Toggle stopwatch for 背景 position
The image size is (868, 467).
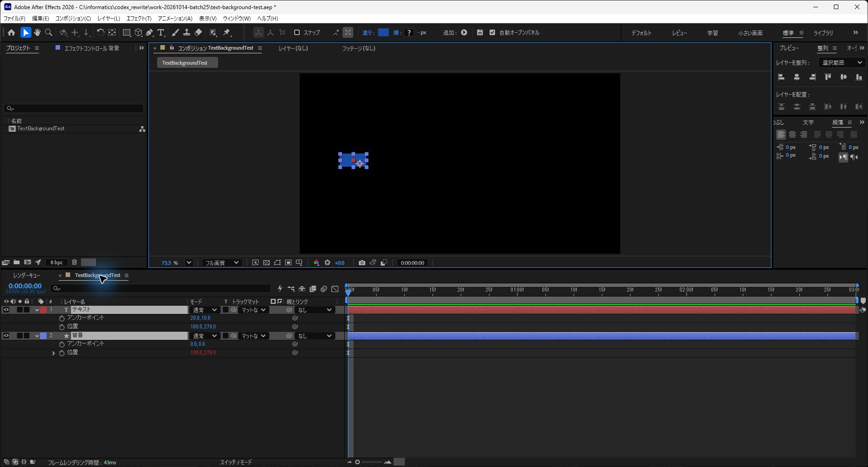pos(62,353)
